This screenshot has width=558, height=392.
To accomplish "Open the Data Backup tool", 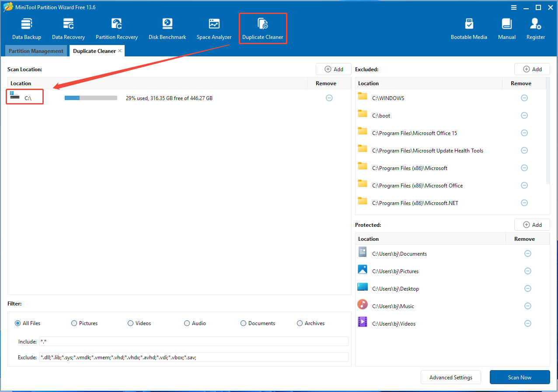I will (26, 27).
